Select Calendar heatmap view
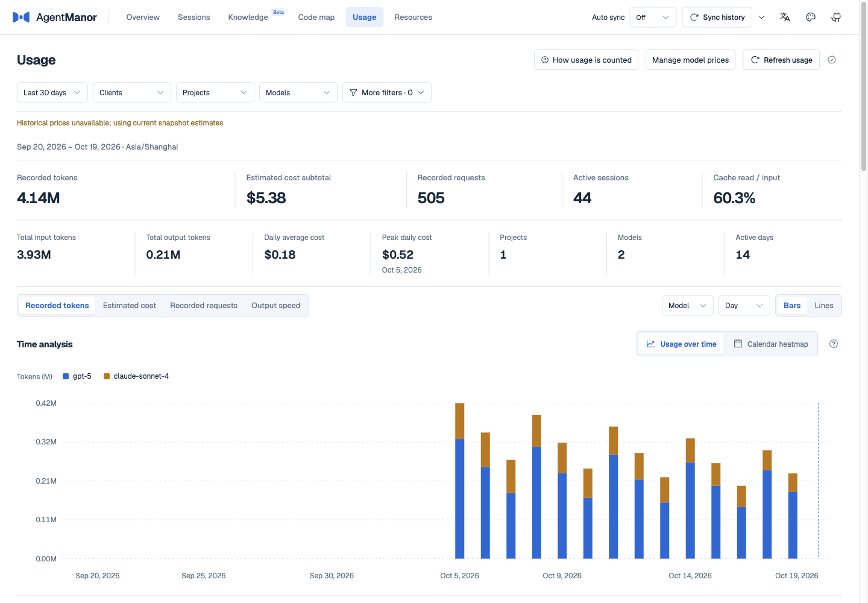 (771, 344)
